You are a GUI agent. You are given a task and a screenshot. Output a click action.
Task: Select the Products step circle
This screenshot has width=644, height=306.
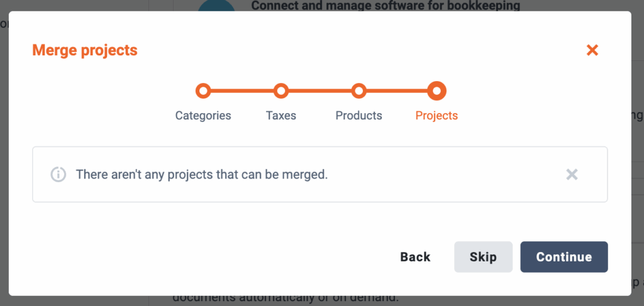[359, 90]
